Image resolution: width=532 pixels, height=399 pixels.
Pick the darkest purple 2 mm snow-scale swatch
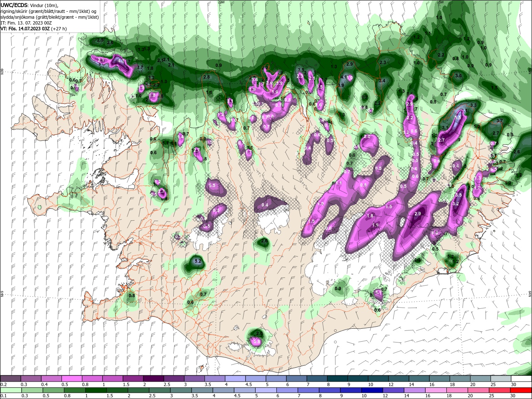[x=153, y=379]
